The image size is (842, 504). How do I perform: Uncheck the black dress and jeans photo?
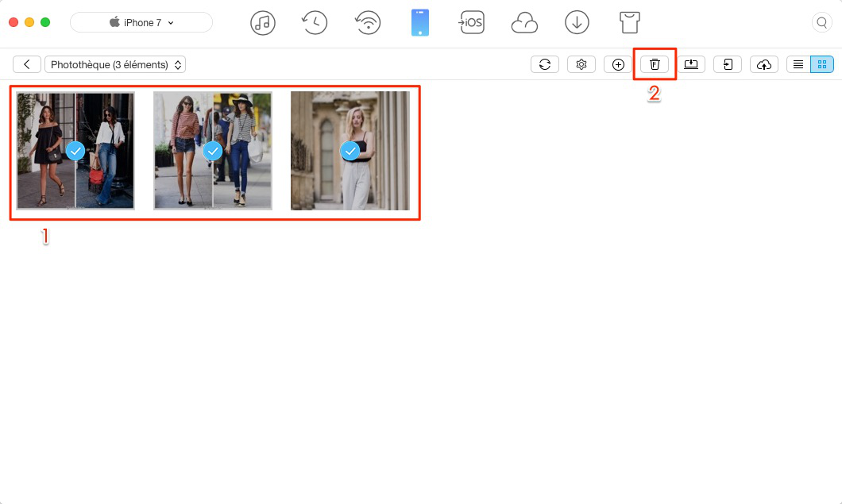click(x=75, y=151)
